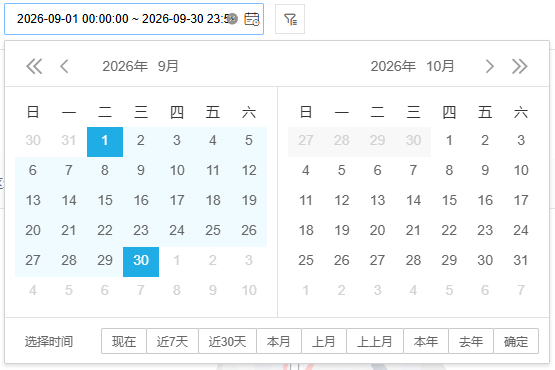Screen dimensions: 555x370
Task: Go back one year with double-left arrow
Action: point(34,66)
